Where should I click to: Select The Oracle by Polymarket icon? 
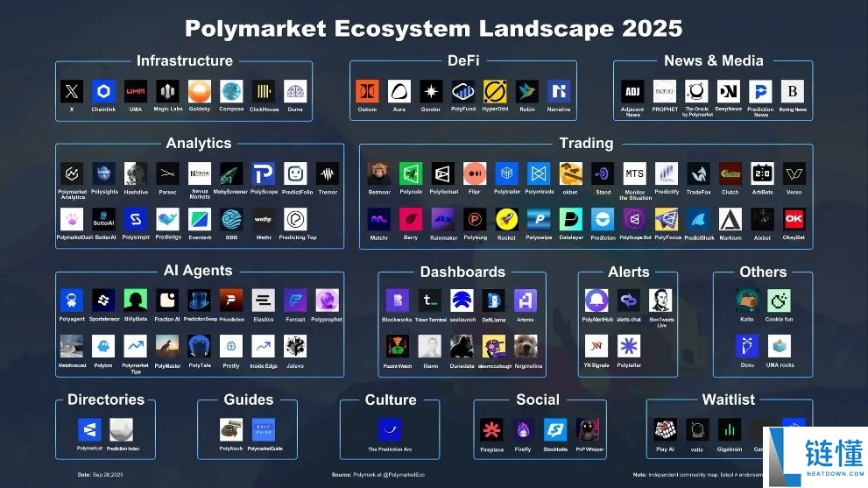pos(696,91)
